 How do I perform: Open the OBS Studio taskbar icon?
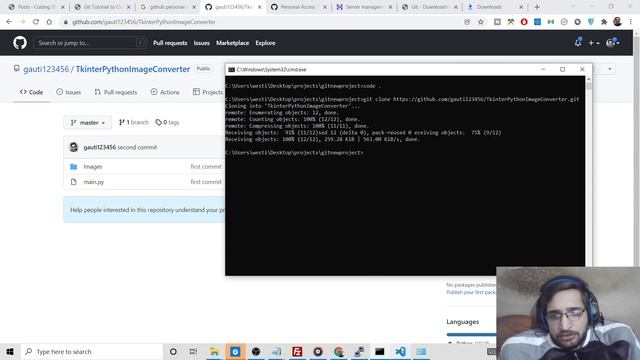(x=256, y=351)
